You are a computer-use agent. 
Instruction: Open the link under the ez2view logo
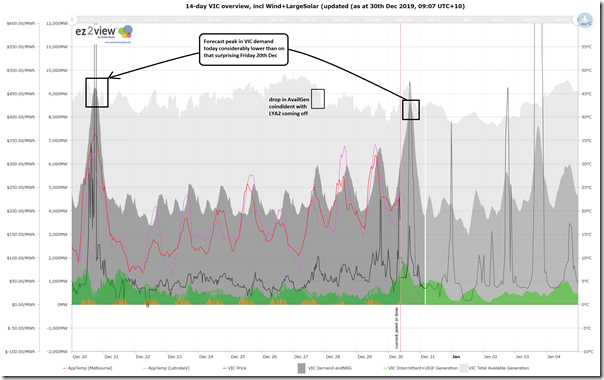tap(117, 42)
